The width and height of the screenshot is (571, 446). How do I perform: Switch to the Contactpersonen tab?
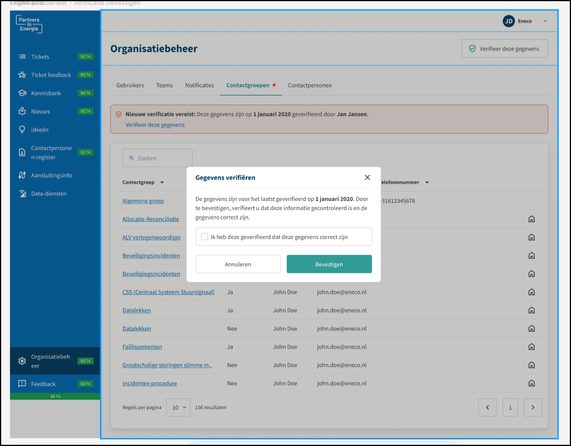coord(310,85)
